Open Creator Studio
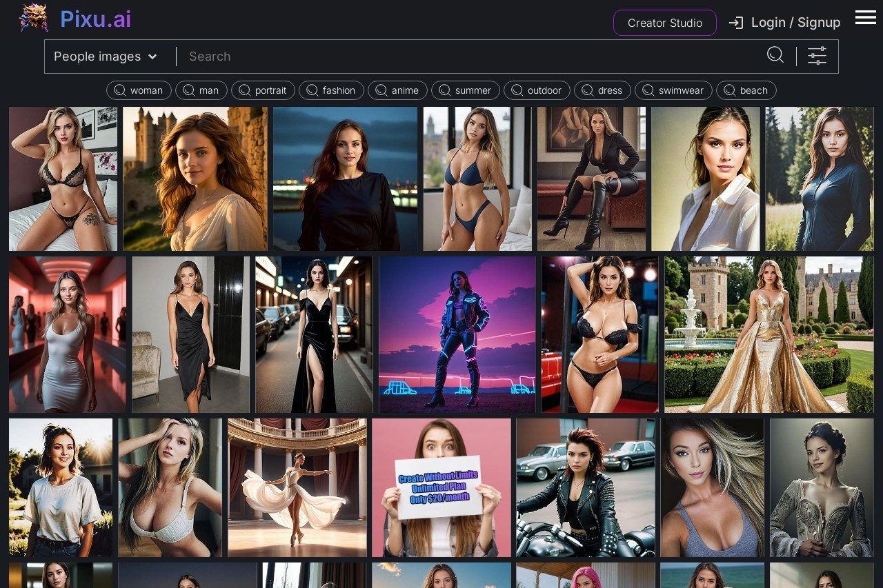 coord(665,23)
